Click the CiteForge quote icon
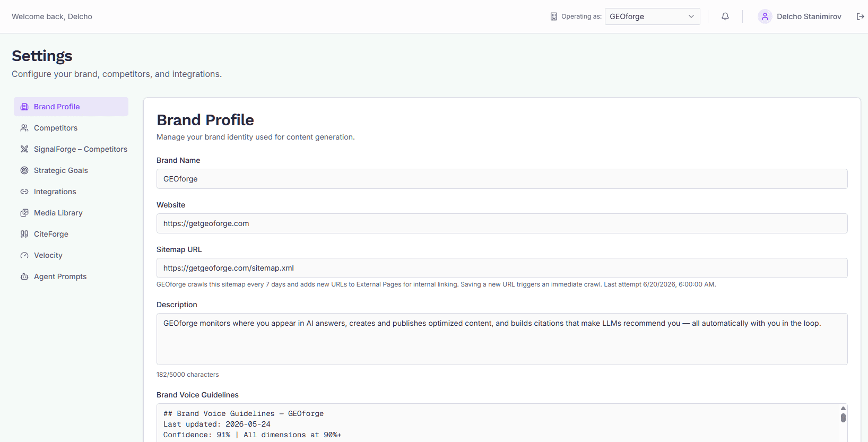Viewport: 868px width, 442px height. 24,234
